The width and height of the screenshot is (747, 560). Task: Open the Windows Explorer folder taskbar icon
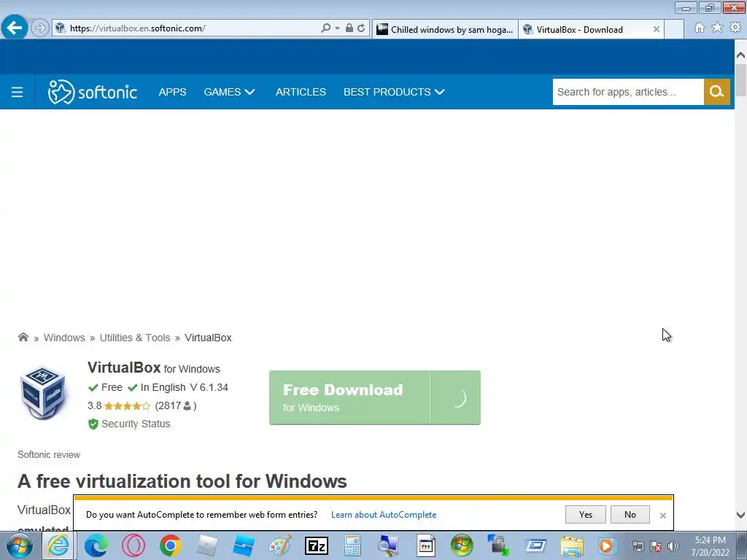pyautogui.click(x=572, y=545)
